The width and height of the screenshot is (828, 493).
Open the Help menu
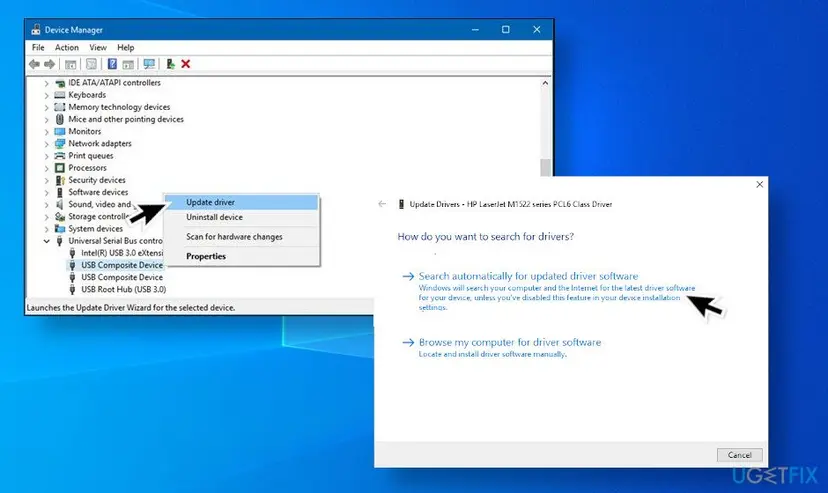pos(126,48)
